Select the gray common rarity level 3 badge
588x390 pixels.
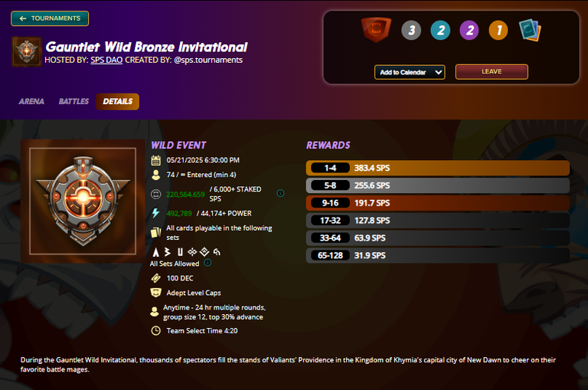pos(411,30)
